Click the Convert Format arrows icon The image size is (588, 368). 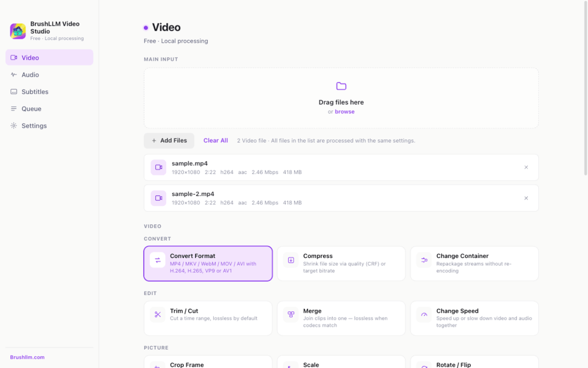[x=158, y=260]
